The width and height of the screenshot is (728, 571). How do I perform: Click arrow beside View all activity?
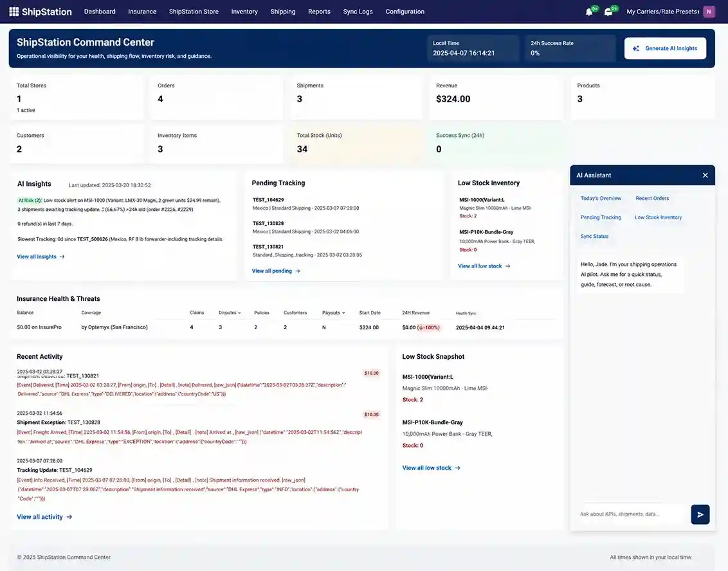coord(69,517)
